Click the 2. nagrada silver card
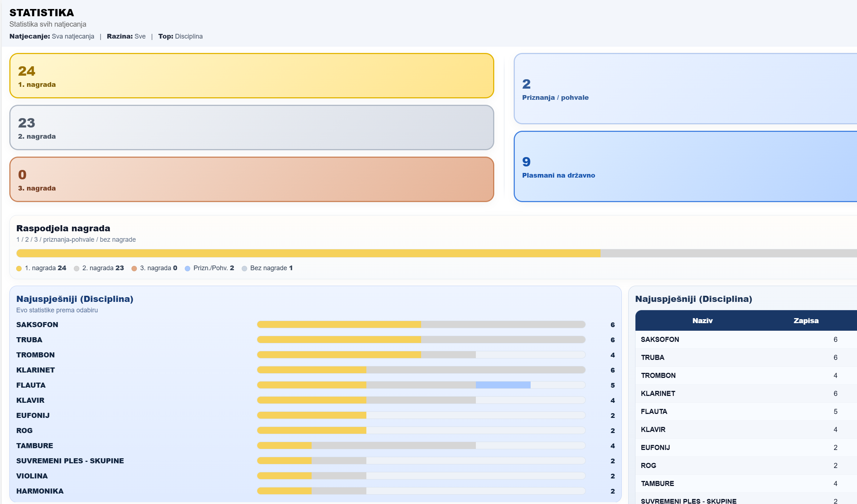 point(251,128)
